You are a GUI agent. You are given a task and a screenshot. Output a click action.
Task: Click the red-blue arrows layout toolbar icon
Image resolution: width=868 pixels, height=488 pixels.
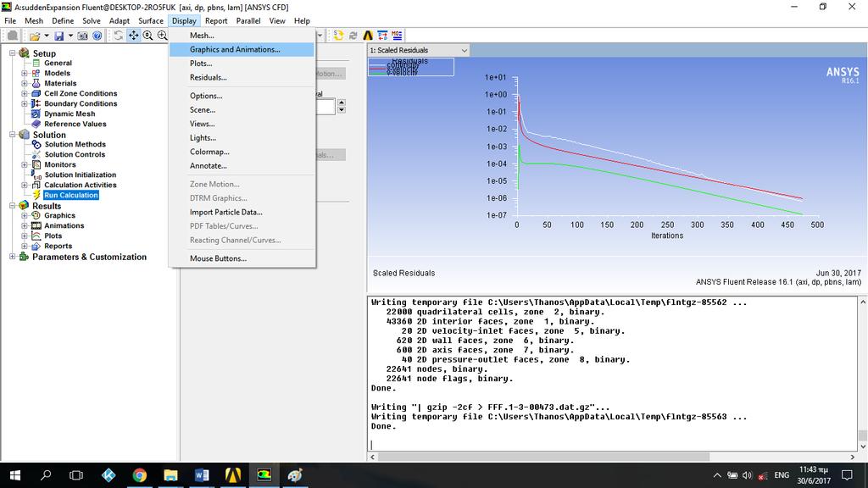[382, 36]
